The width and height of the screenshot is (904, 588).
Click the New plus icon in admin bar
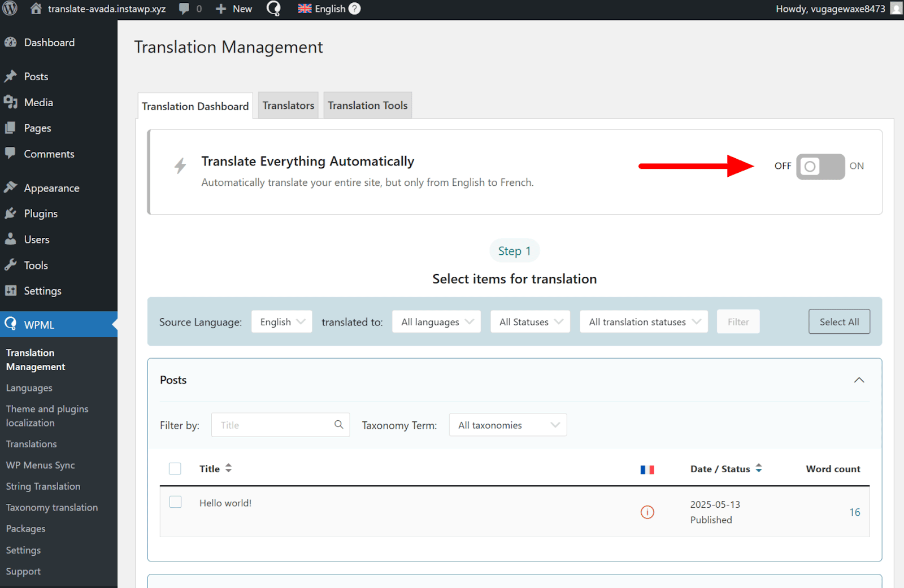(x=221, y=9)
